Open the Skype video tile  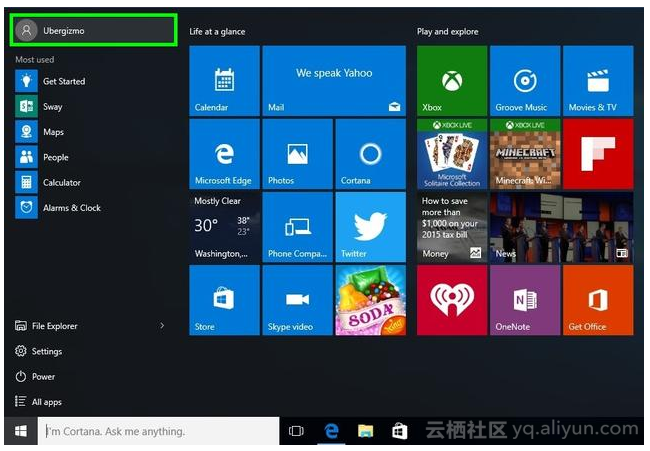[298, 300]
